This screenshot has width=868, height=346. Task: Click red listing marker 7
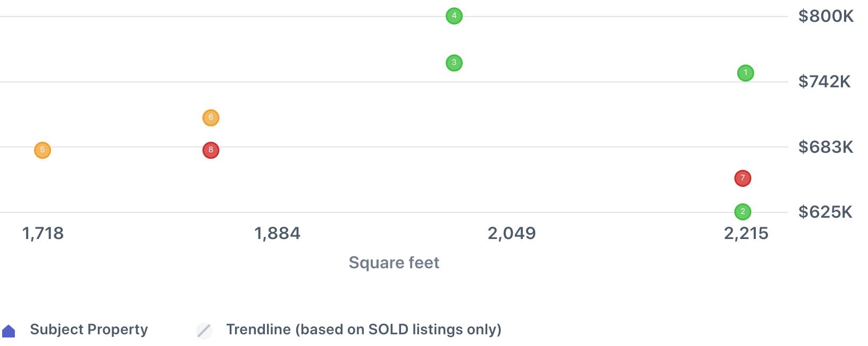pyautogui.click(x=742, y=178)
